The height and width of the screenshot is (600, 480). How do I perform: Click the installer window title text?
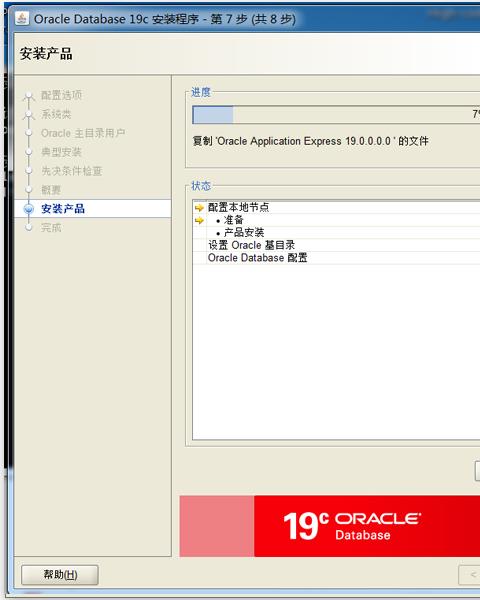click(x=165, y=19)
